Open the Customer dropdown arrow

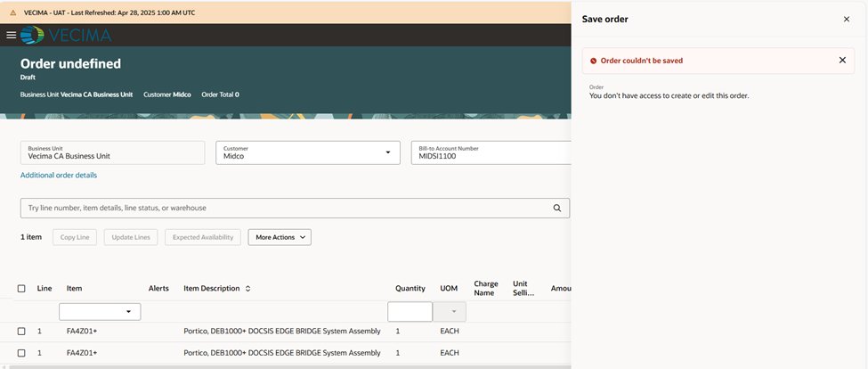tap(388, 152)
